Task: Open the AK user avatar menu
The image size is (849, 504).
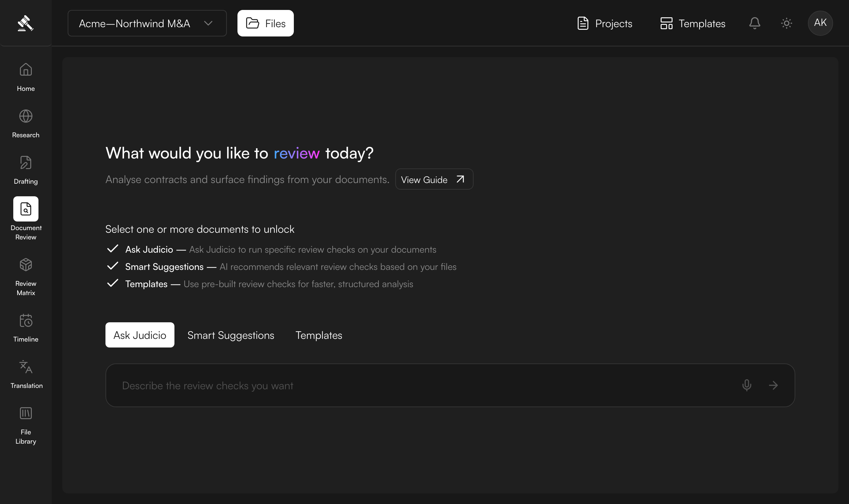Action: pyautogui.click(x=820, y=23)
